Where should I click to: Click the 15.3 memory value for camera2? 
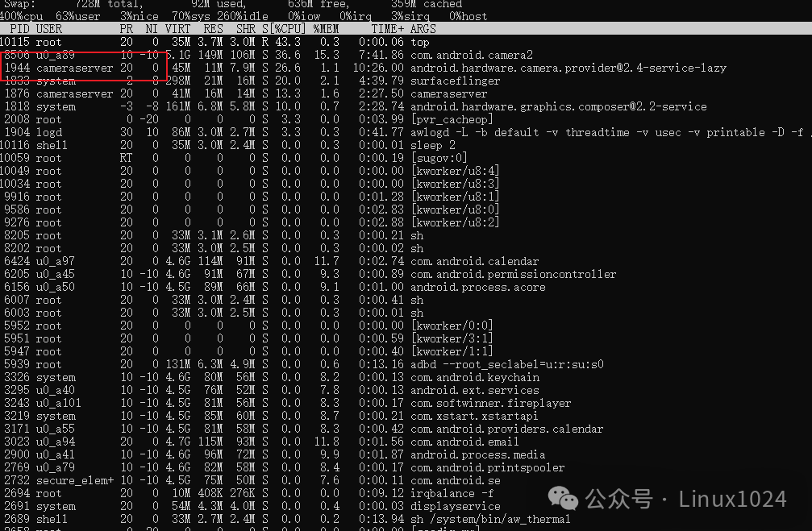pyautogui.click(x=327, y=55)
